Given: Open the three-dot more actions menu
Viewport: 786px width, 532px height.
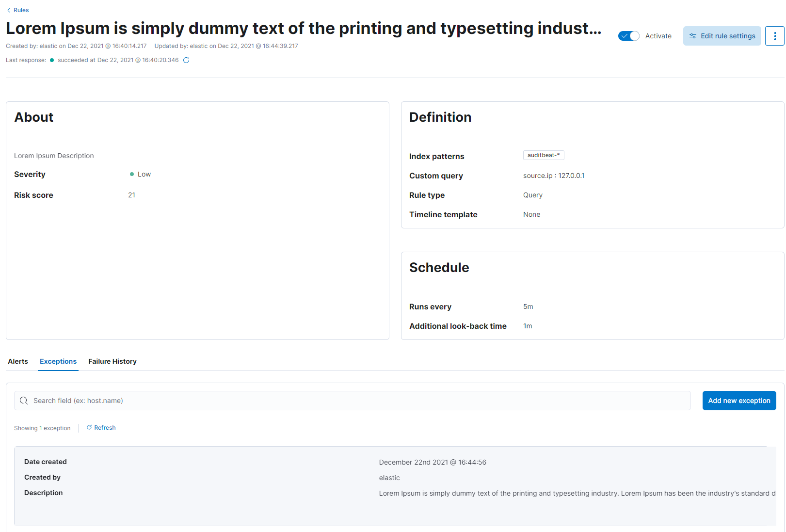Looking at the screenshot, I should coord(774,36).
